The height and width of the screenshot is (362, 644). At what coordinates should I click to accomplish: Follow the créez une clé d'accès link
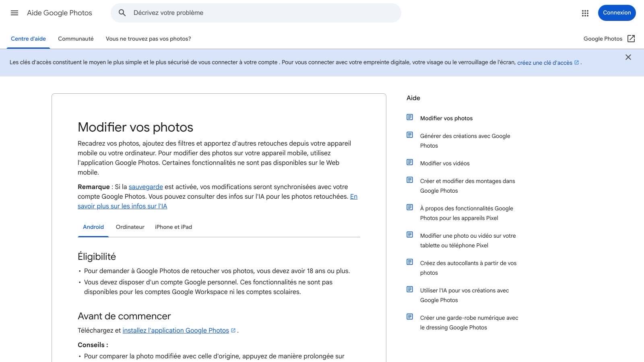[545, 63]
